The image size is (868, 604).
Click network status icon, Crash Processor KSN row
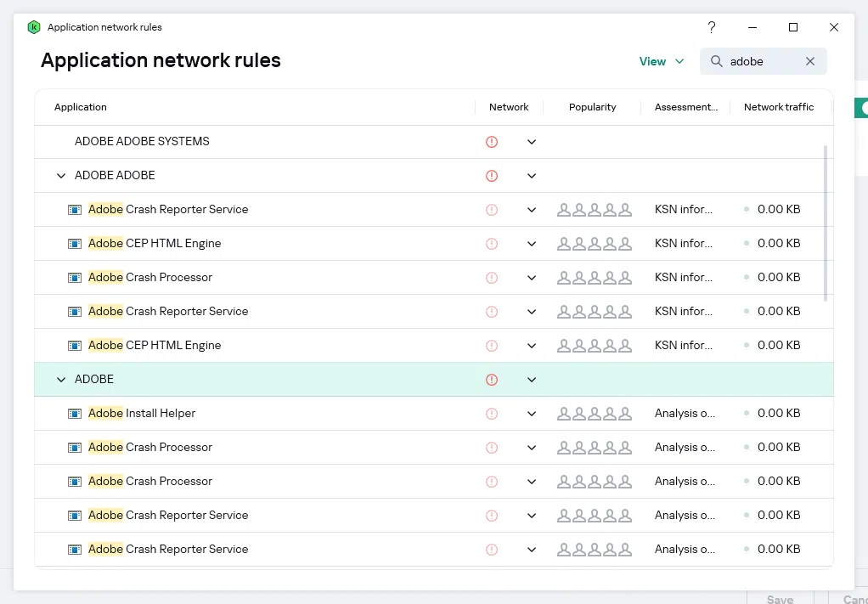tap(492, 277)
